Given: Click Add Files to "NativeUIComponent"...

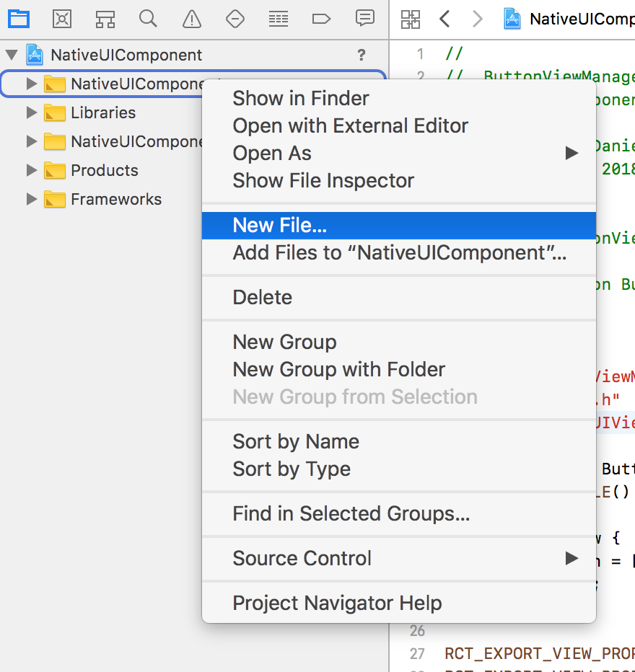Looking at the screenshot, I should 399,253.
